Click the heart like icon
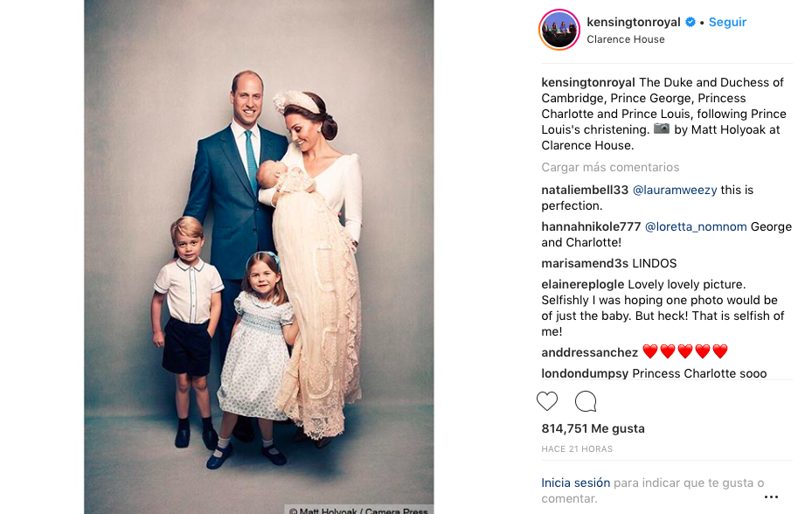812x514 pixels. pos(547,401)
